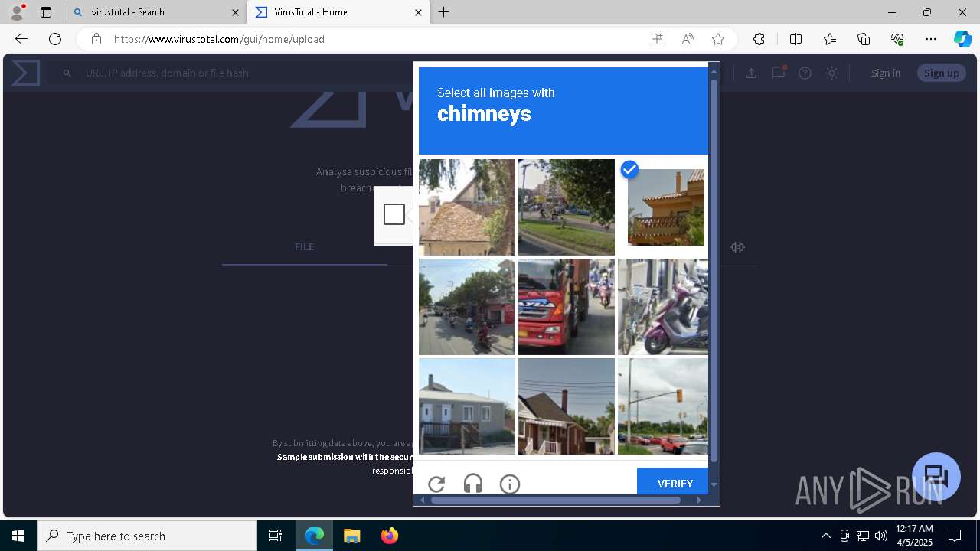
Task: Click the VirusTotal upload icon
Action: pyautogui.click(x=751, y=73)
